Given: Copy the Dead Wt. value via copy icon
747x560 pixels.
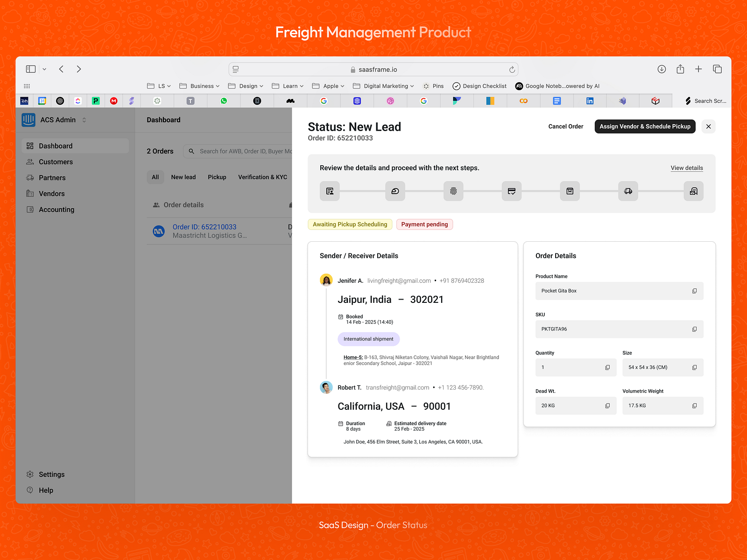Looking at the screenshot, I should [606, 406].
